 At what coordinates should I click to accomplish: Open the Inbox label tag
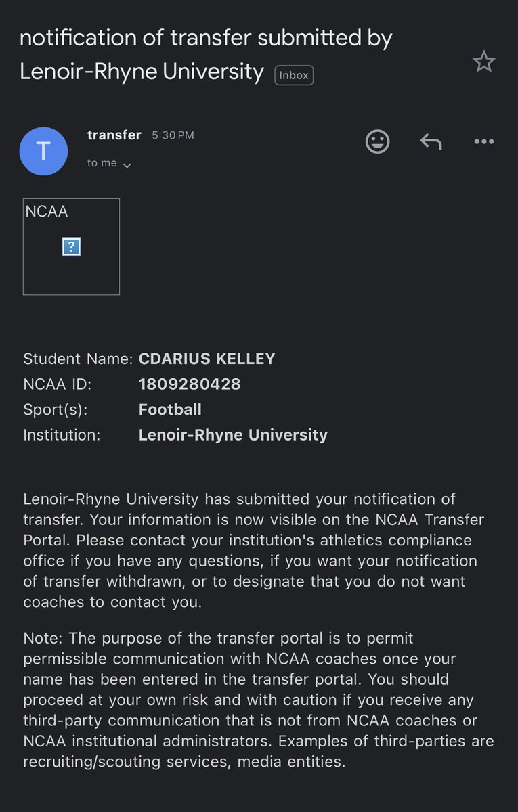tap(294, 75)
